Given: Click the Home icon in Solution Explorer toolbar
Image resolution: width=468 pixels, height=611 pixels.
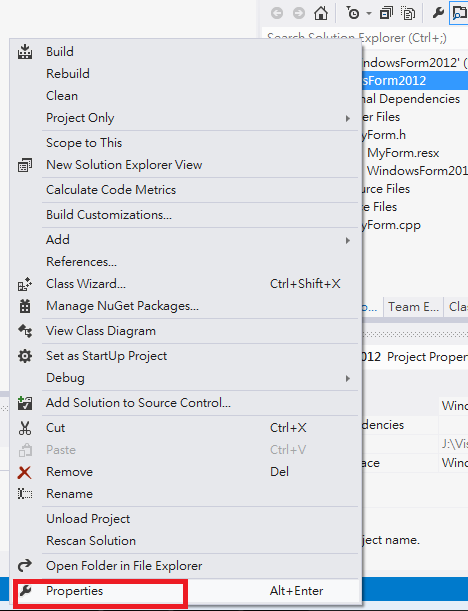Looking at the screenshot, I should pos(321,14).
